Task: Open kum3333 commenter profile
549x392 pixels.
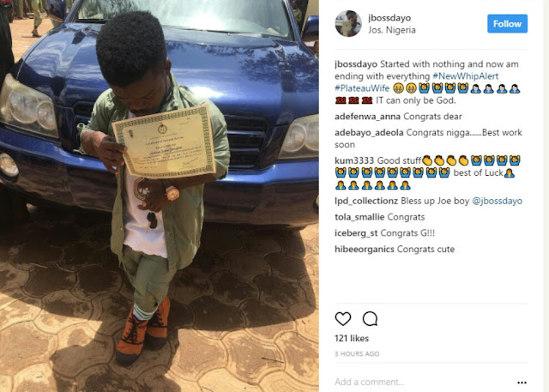Action: click(x=354, y=160)
